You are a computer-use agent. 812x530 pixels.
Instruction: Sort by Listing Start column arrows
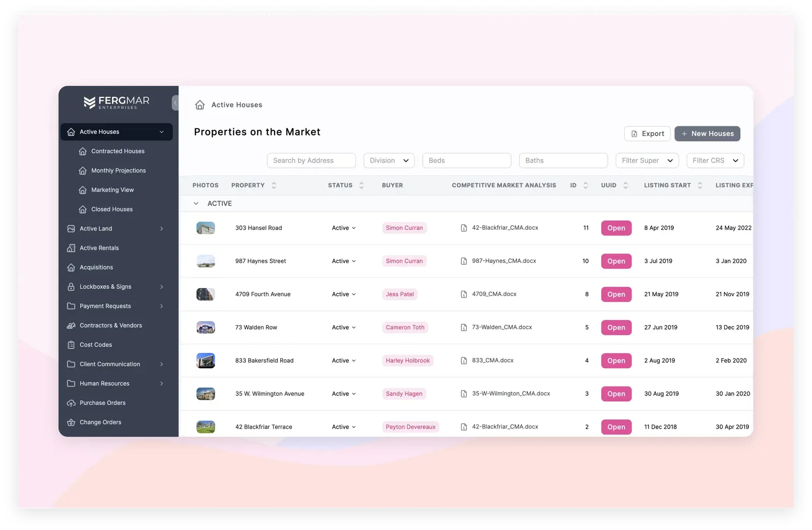pos(700,186)
